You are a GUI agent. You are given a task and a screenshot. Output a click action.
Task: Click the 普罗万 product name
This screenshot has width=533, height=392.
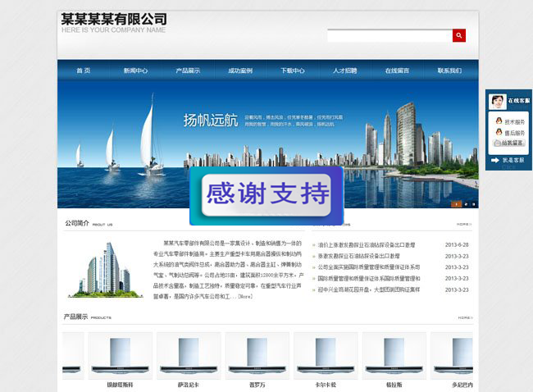tap(257, 385)
